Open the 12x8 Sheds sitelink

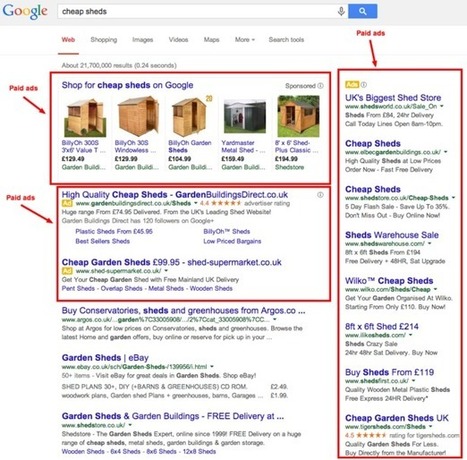(x=199, y=452)
